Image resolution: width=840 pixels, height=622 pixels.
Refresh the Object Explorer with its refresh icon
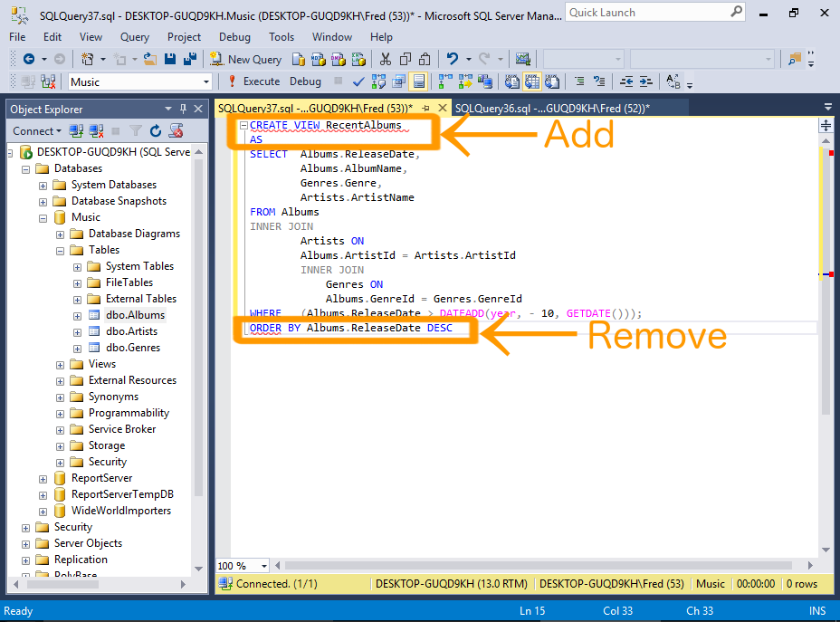(x=154, y=130)
